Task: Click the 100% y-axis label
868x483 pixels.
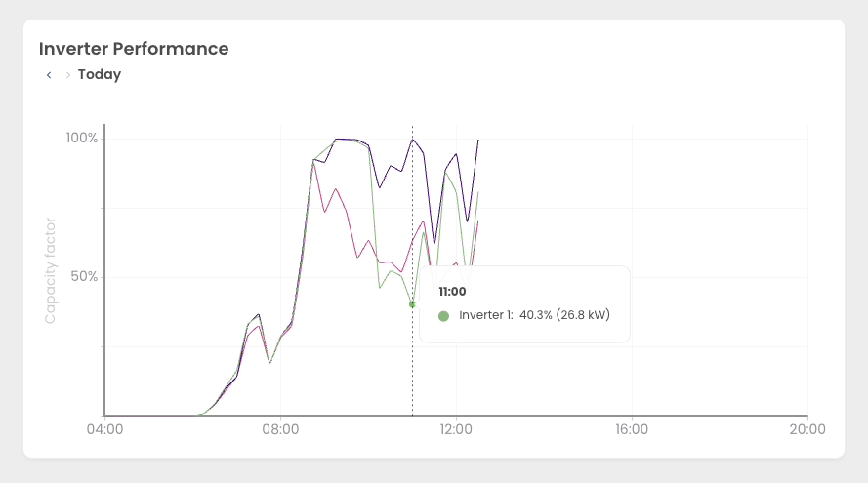Action: (82, 139)
